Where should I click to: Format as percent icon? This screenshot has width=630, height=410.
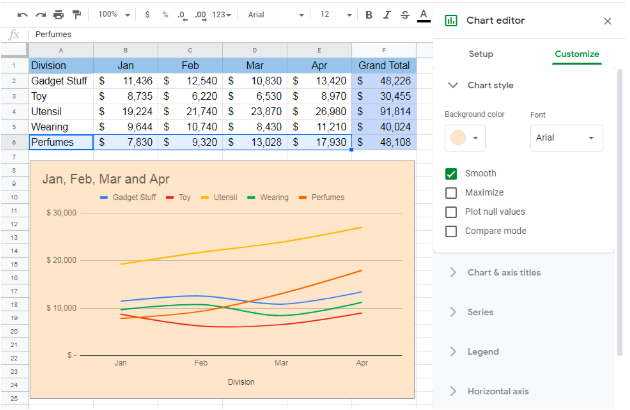165,15
